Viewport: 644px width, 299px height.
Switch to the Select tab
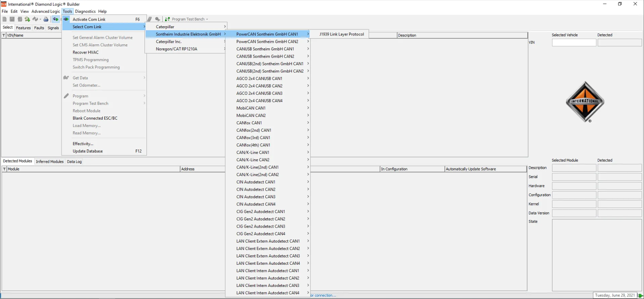click(x=8, y=27)
